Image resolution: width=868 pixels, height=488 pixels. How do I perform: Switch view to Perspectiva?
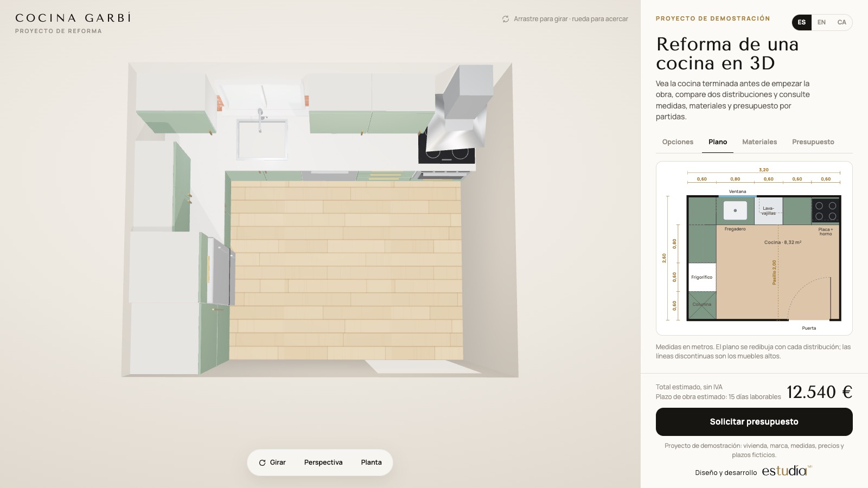point(323,463)
